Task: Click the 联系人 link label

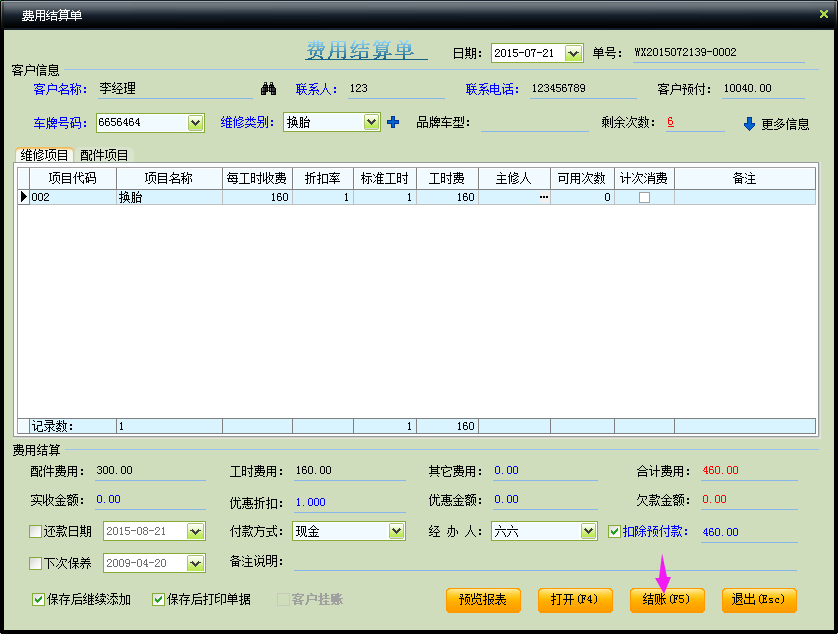Action: click(316, 89)
